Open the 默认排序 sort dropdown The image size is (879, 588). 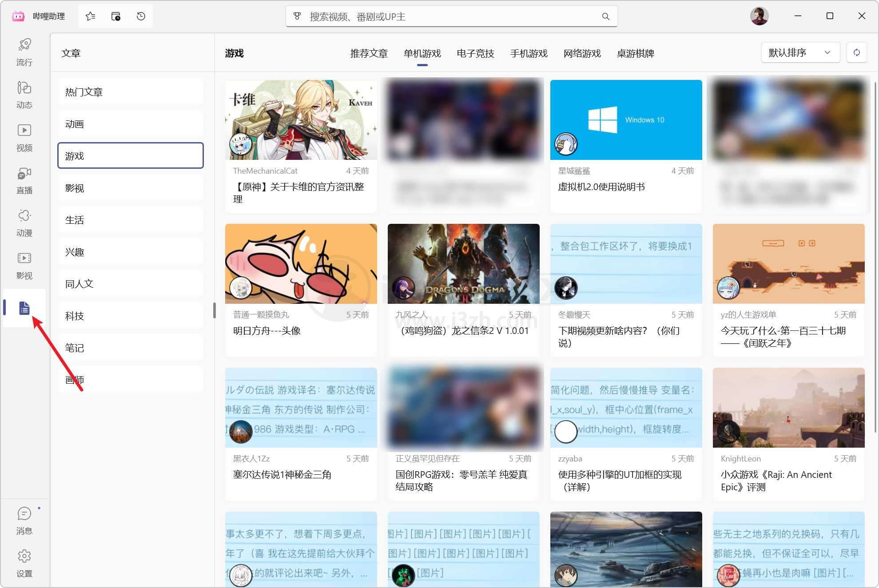(800, 52)
